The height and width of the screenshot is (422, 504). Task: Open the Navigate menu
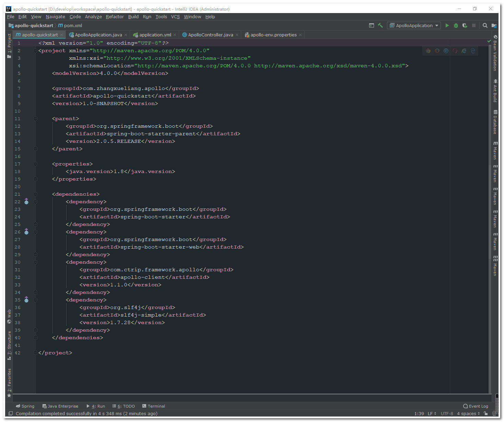[55, 16]
